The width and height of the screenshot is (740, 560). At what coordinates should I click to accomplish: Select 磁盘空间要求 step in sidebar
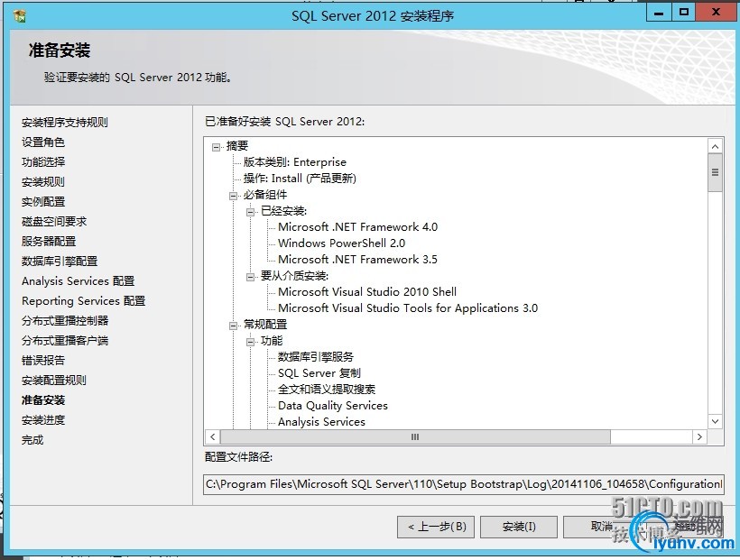pos(54,221)
